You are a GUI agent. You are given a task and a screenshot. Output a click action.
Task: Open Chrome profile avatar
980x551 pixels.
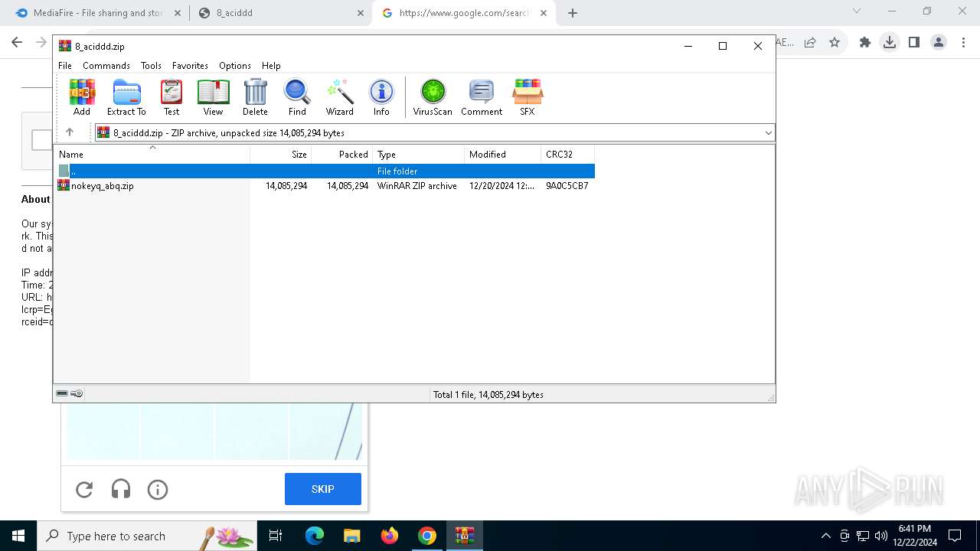click(x=939, y=43)
